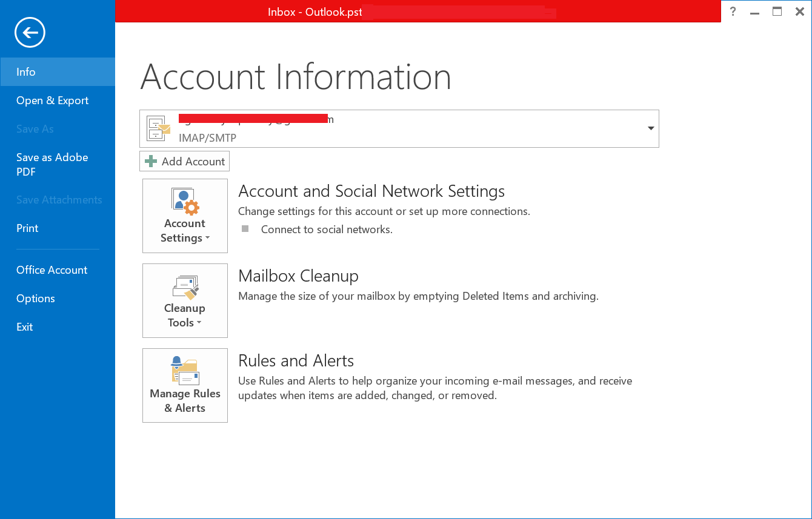812x519 pixels.
Task: View Office Account details
Action: 52,269
